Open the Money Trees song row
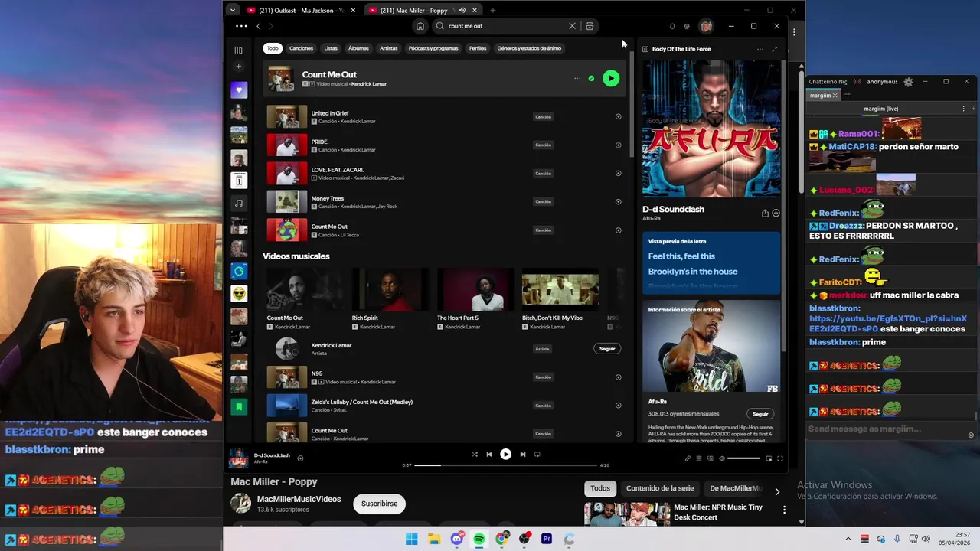This screenshot has width=980, height=551. (446, 202)
